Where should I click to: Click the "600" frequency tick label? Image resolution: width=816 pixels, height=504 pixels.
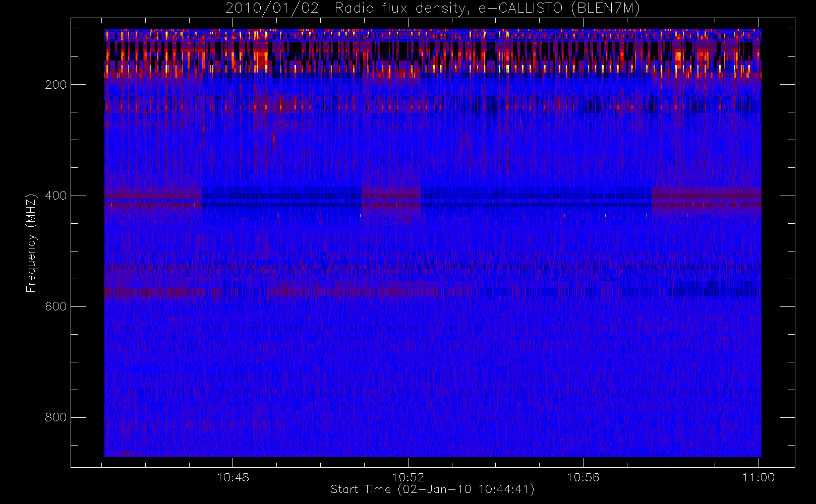pos(56,306)
